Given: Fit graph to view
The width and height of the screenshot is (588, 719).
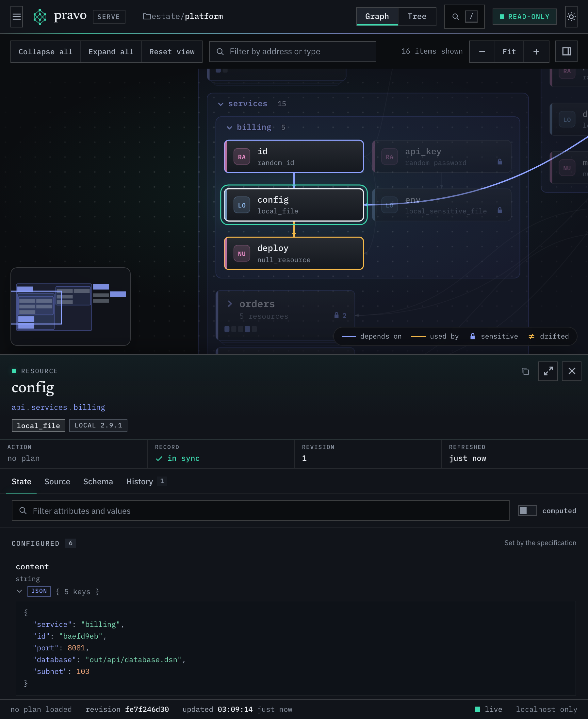Looking at the screenshot, I should [x=509, y=52].
